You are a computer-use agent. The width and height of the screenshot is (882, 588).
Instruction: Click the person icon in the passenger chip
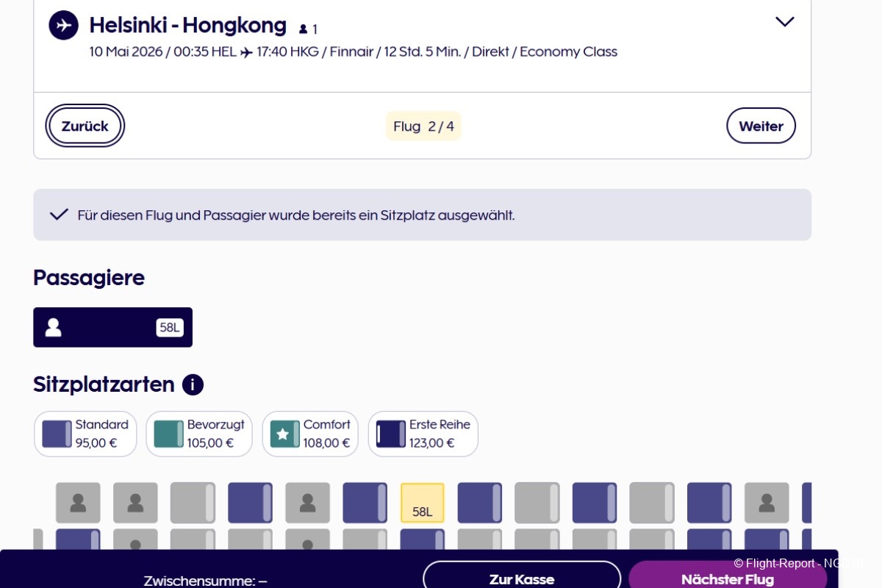(54, 327)
